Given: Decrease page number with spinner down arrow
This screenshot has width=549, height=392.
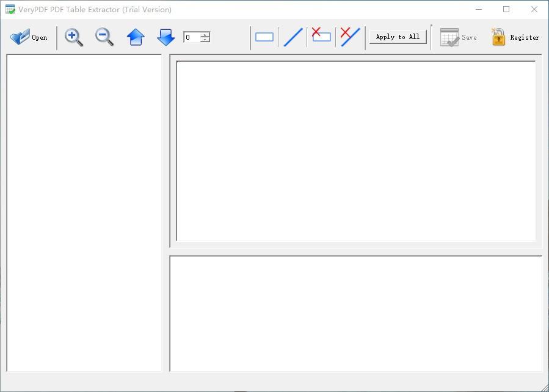Looking at the screenshot, I should tap(205, 40).
